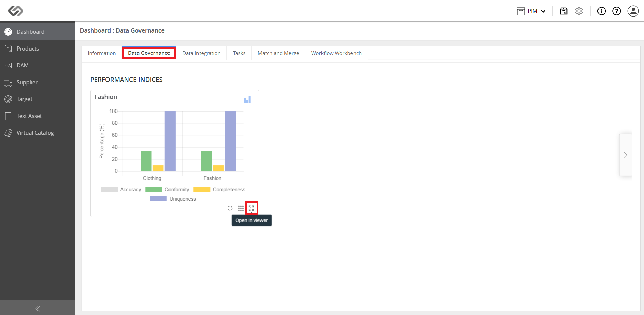
Task: Switch to the Information tab
Action: (102, 53)
